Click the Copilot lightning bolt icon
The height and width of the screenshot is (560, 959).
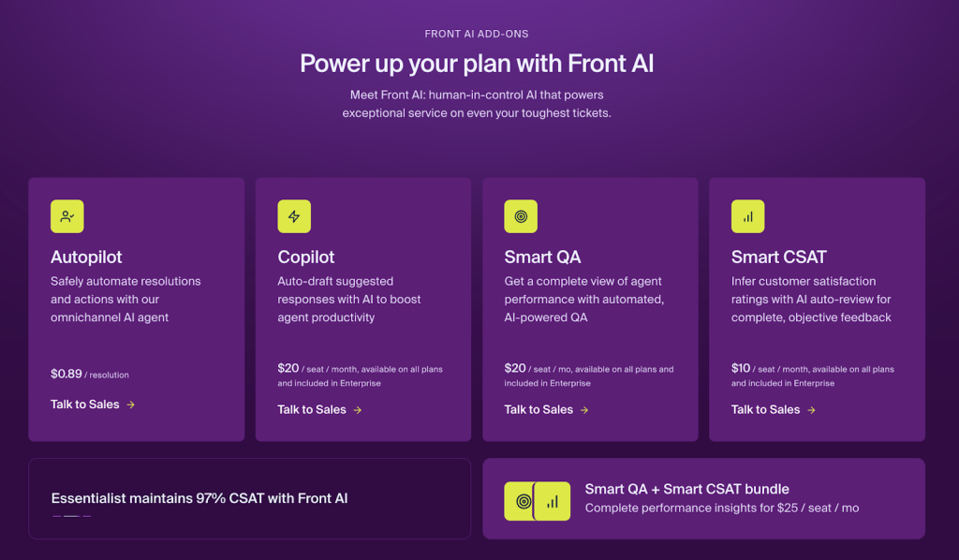pos(293,216)
